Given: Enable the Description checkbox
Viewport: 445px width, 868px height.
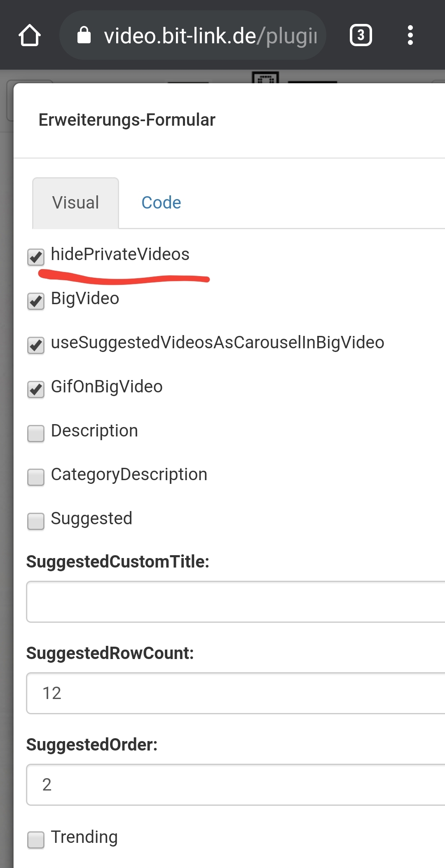Looking at the screenshot, I should [36, 434].
